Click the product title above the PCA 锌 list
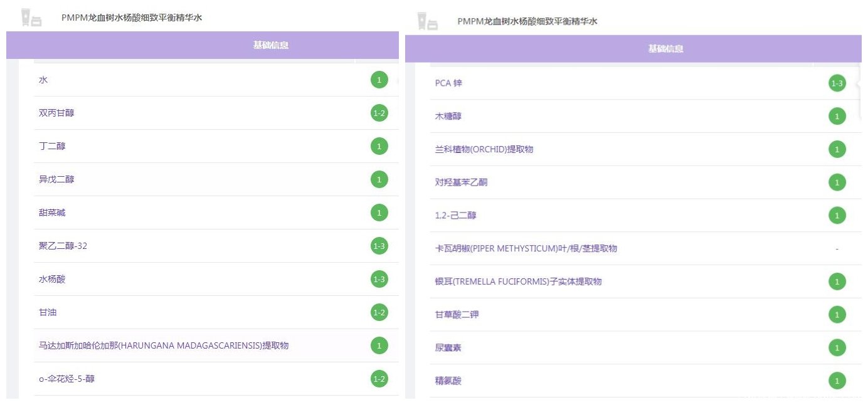Image resolution: width=868 pixels, height=405 pixels. point(527,21)
